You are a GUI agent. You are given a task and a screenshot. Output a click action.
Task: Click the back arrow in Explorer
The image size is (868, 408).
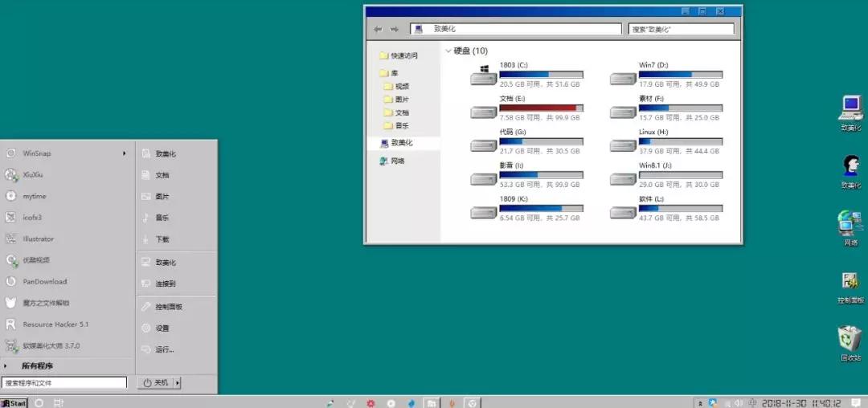click(378, 29)
